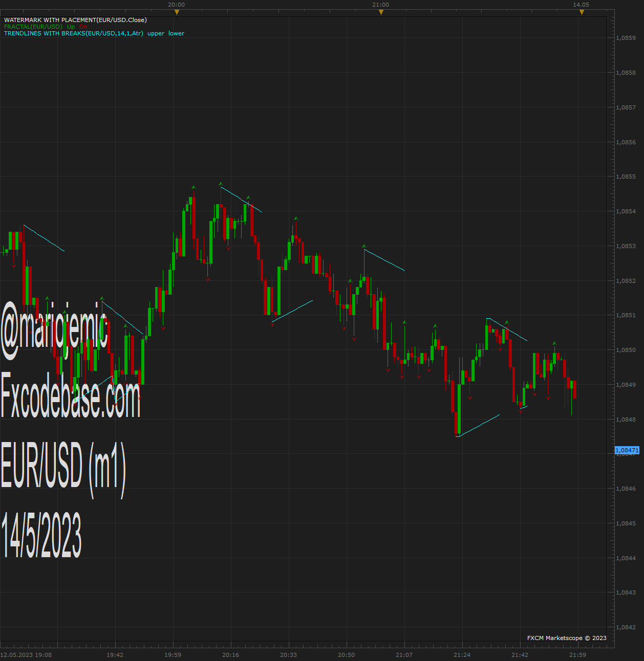644x661 pixels.
Task: Select the WATERMARK WITH PLACEMENT indicator label
Action: point(75,20)
